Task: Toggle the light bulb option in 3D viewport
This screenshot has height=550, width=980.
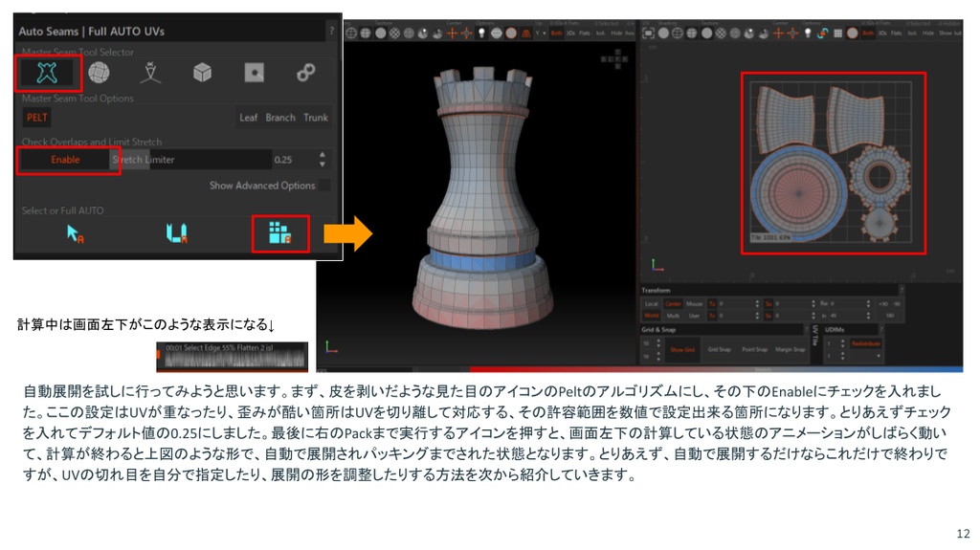Action: click(x=482, y=33)
